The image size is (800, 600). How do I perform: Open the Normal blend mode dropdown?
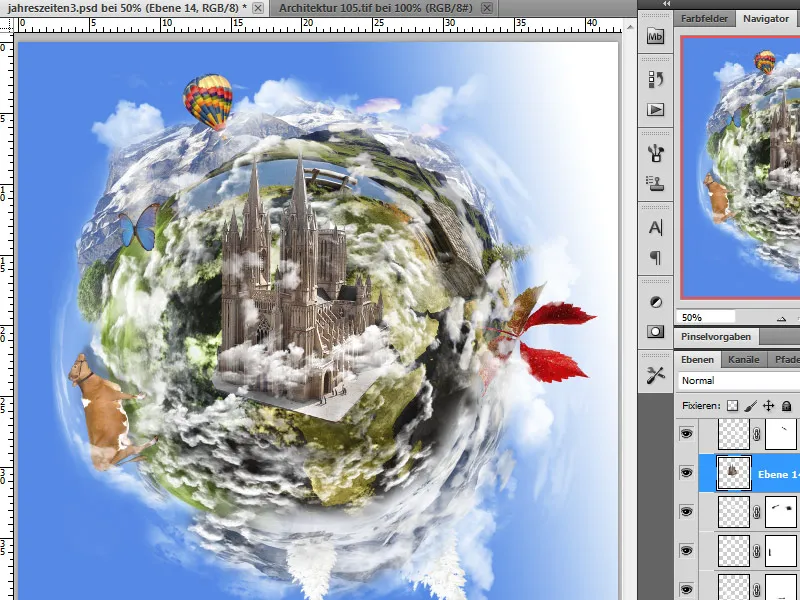pyautogui.click(x=739, y=381)
